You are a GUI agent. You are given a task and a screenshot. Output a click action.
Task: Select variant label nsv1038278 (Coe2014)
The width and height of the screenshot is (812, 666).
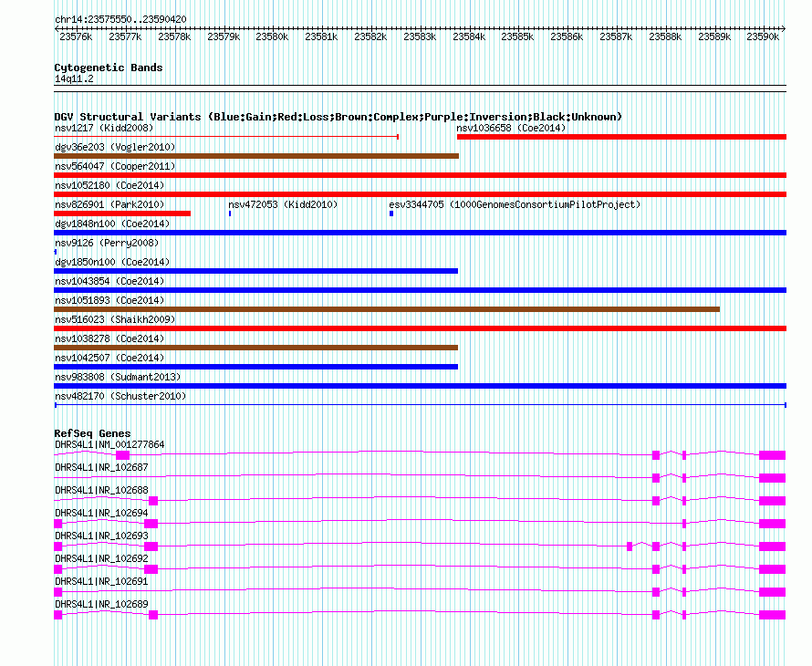coord(109,338)
